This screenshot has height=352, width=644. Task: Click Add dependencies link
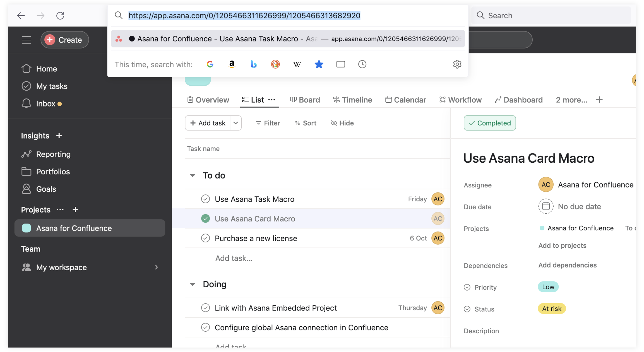pyautogui.click(x=567, y=265)
